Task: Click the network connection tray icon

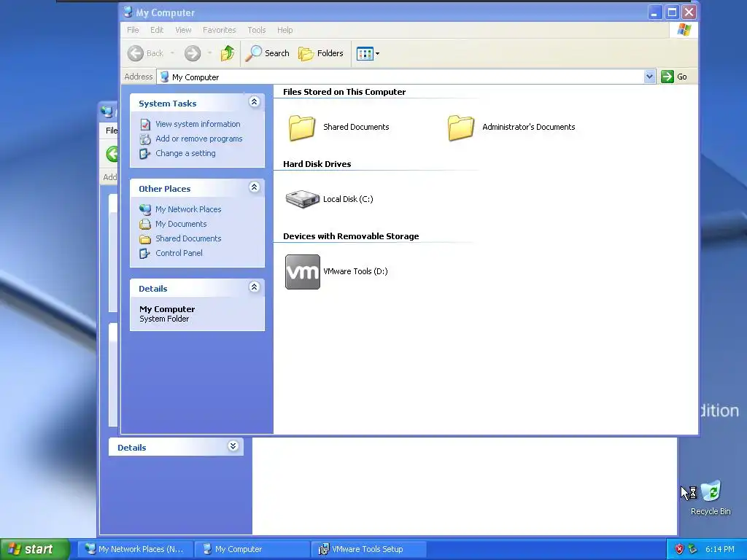Action: pyautogui.click(x=693, y=549)
